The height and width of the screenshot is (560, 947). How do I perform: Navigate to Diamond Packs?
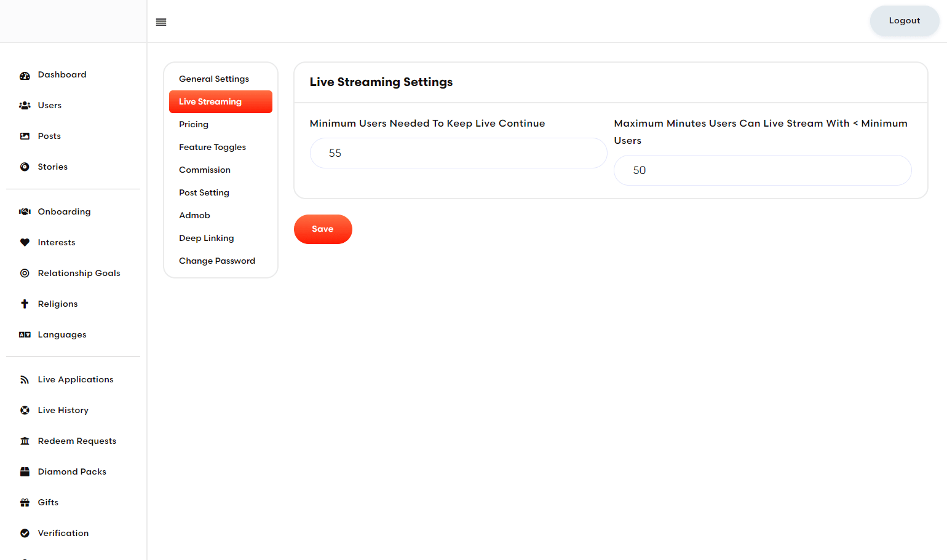[73, 472]
